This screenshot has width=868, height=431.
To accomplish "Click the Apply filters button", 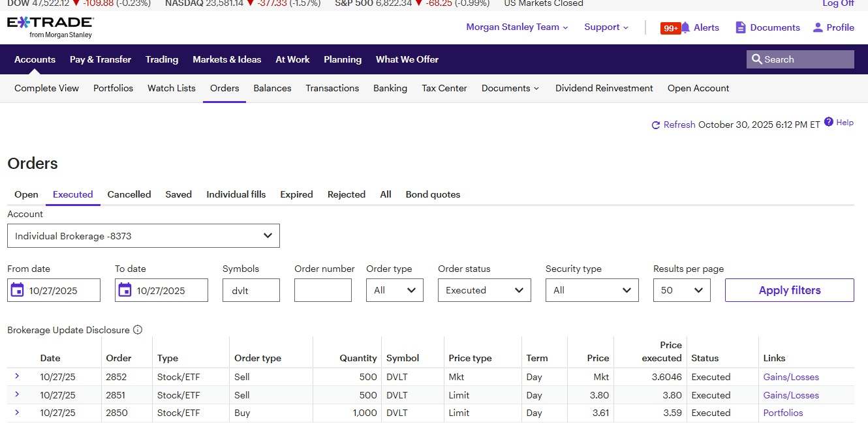I will (789, 290).
